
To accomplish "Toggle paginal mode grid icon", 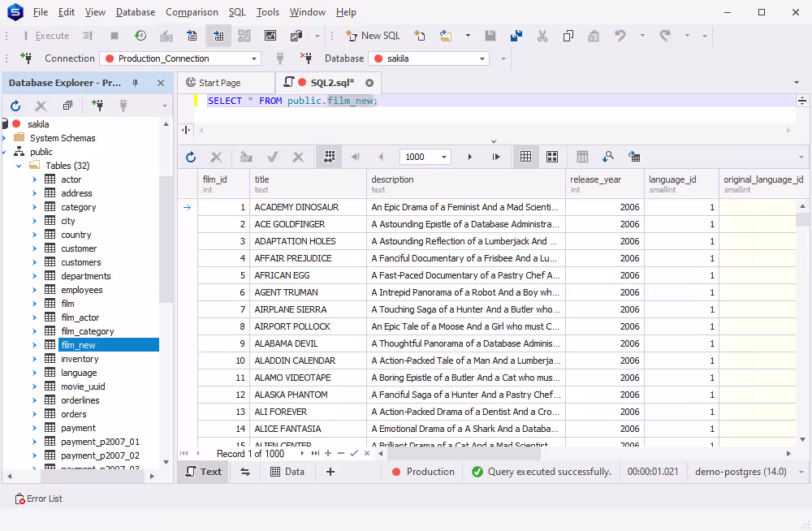I will click(x=330, y=157).
